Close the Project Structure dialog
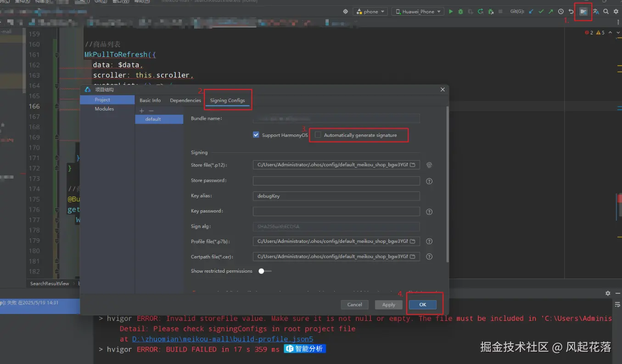622x364 pixels. point(443,90)
